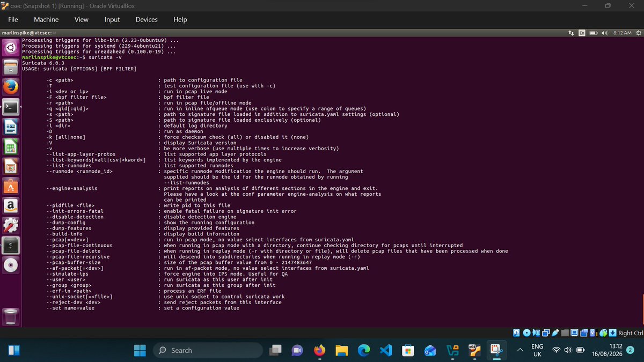Select the Terminal icon in Ubuntu dock
Screen dimensions: 644x362
point(11,107)
